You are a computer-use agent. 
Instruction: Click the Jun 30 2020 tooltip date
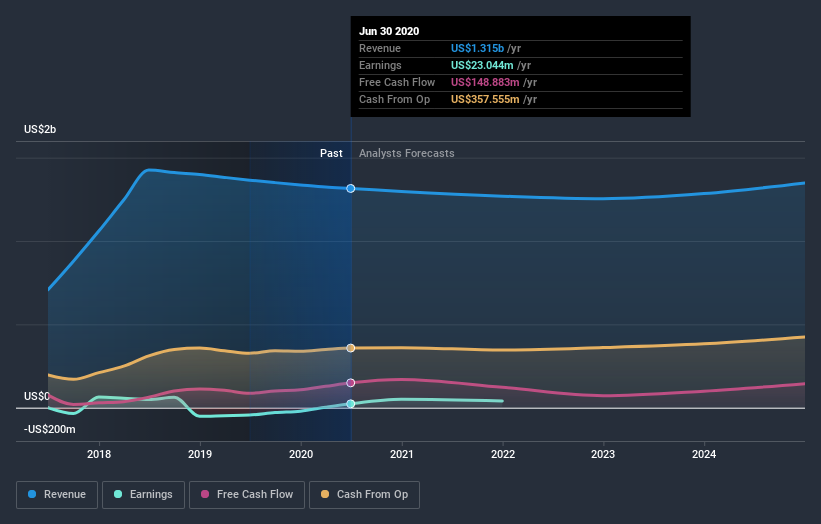point(389,31)
